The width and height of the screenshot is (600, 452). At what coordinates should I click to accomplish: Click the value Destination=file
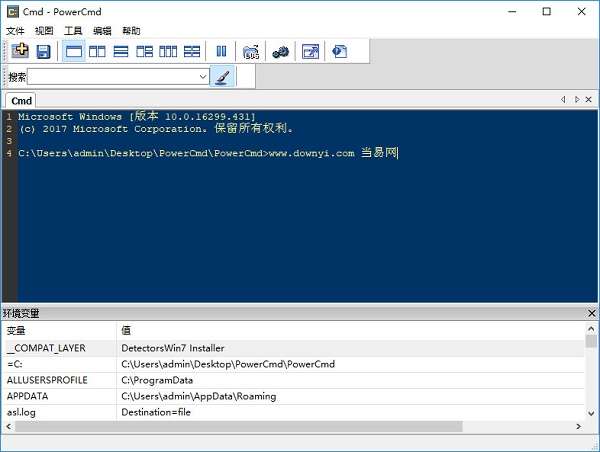156,413
